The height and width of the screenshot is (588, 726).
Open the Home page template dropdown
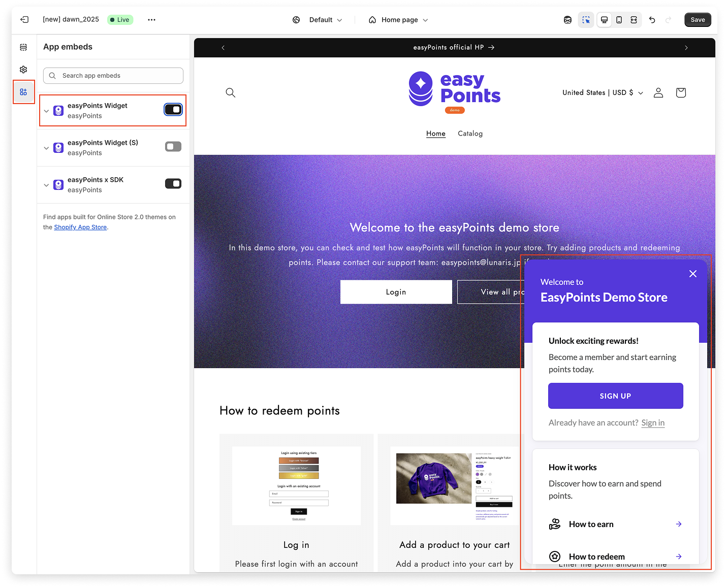pos(399,20)
